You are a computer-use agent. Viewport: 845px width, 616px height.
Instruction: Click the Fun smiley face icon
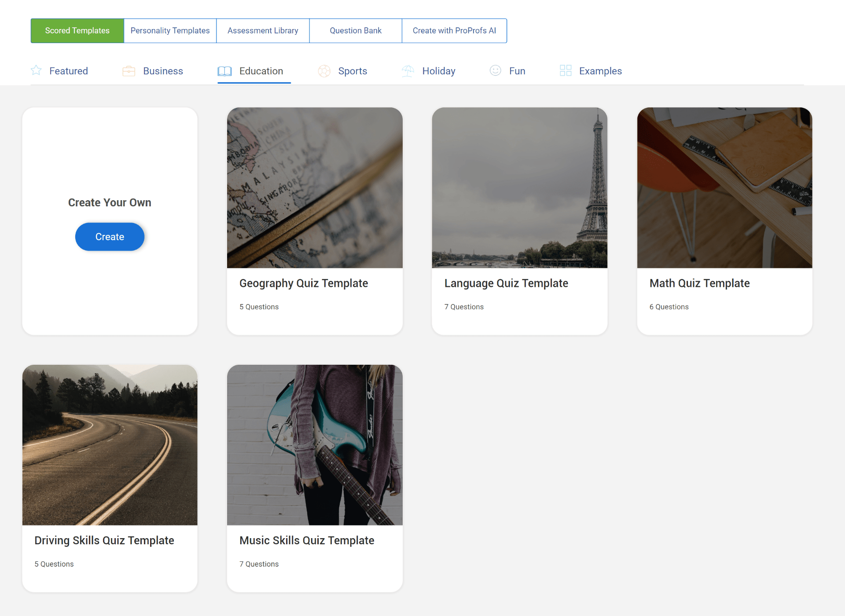pos(496,70)
